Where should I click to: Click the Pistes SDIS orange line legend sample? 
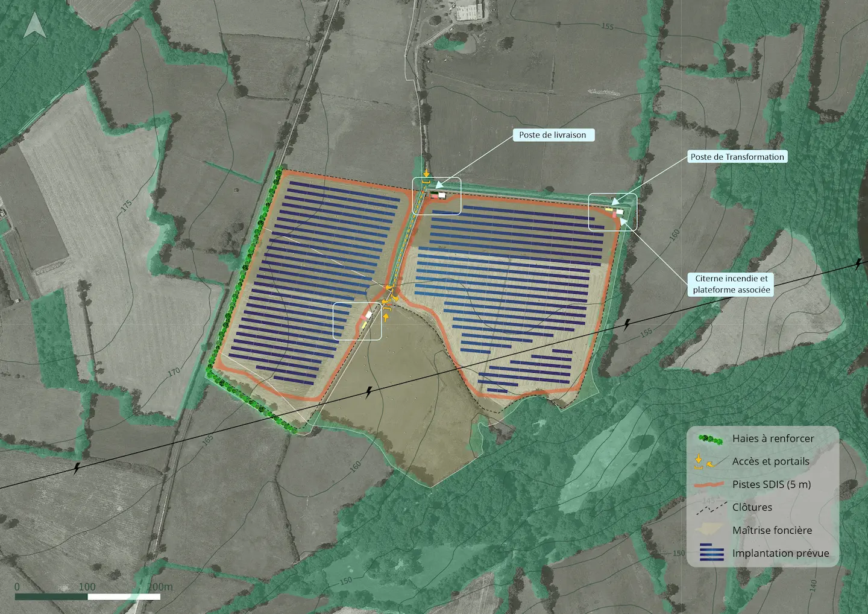pos(710,484)
